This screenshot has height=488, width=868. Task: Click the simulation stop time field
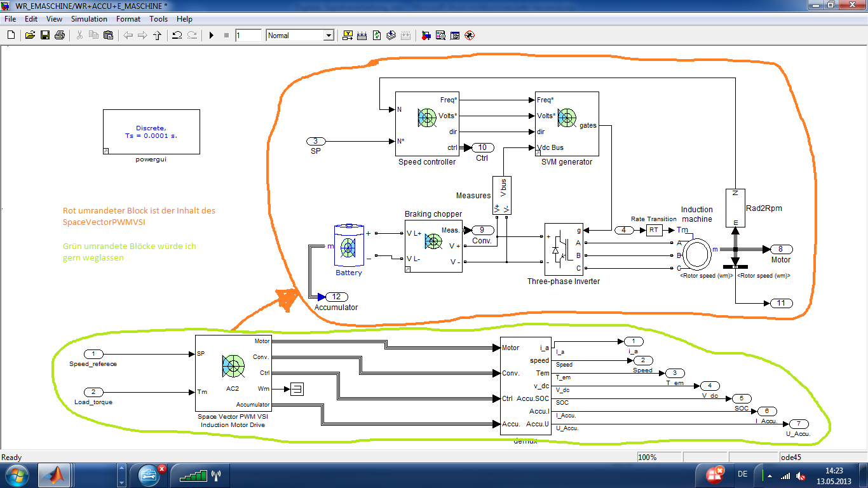[x=248, y=36]
